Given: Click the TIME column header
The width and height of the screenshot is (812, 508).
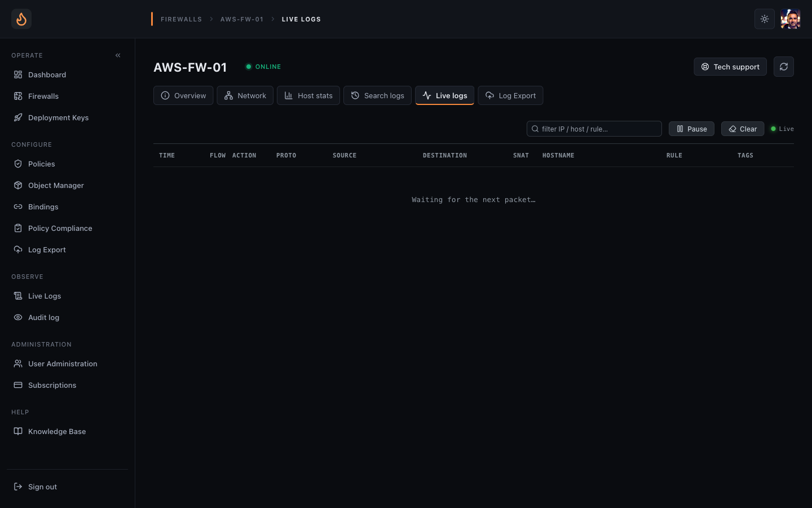Looking at the screenshot, I should click(167, 155).
